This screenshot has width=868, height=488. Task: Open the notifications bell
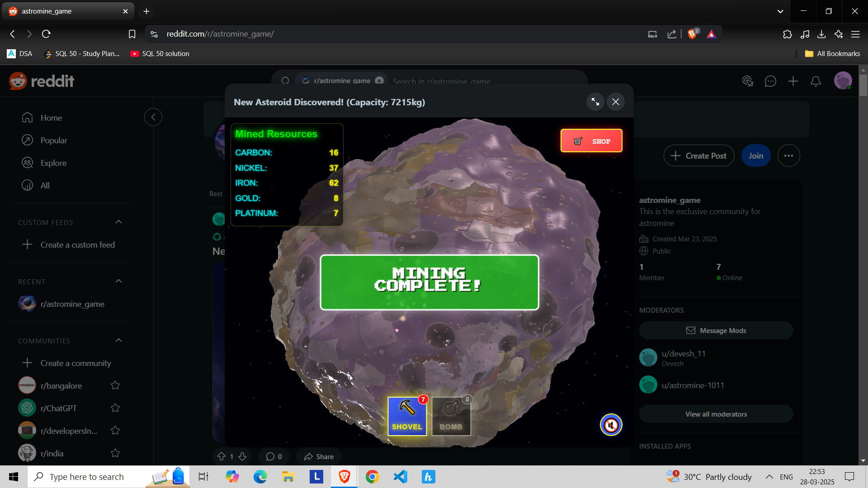pyautogui.click(x=816, y=81)
